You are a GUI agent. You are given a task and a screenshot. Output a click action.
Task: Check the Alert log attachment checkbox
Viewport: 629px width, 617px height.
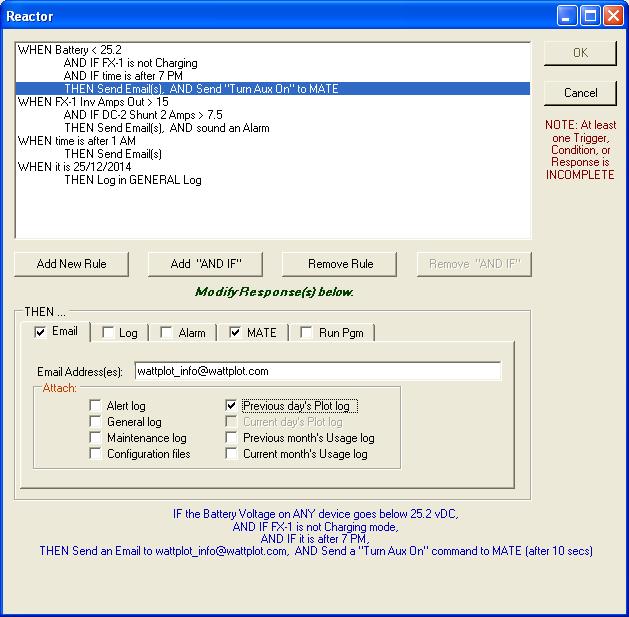click(95, 406)
